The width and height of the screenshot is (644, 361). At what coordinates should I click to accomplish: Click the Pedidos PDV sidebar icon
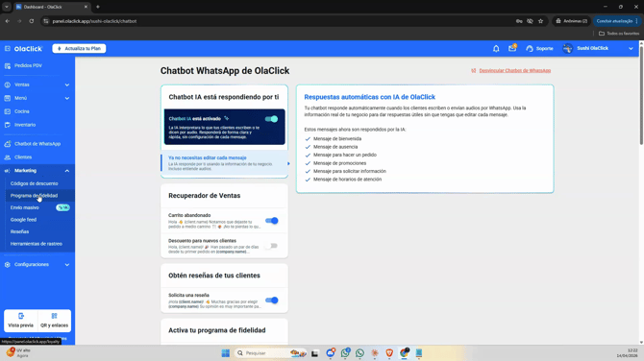point(8,65)
